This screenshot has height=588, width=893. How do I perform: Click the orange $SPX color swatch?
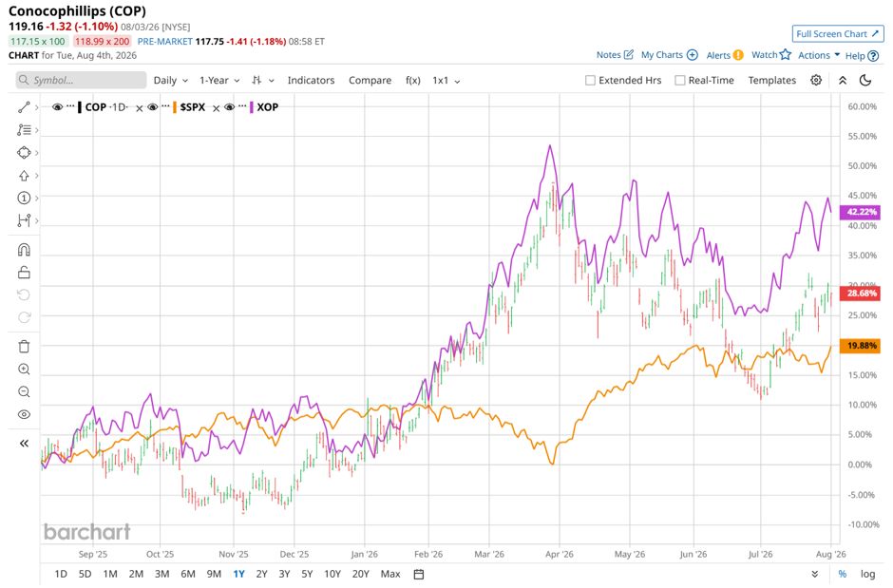pos(174,107)
